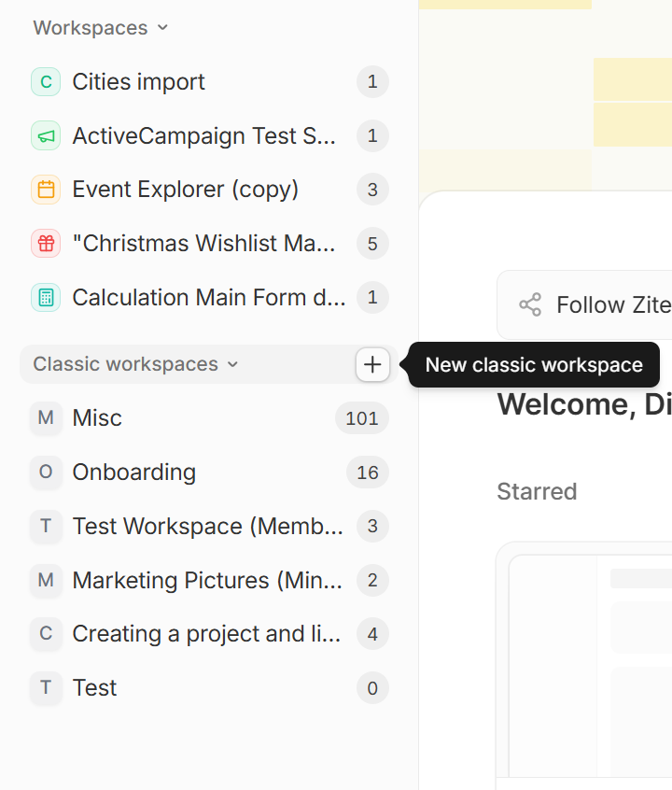
Task: Click the Follow Zite button
Action: pyautogui.click(x=584, y=304)
